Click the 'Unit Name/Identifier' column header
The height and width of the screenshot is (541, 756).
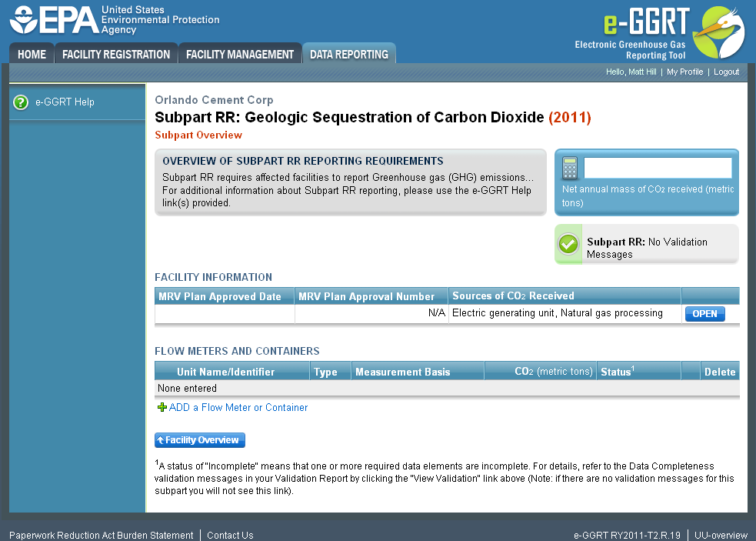pos(232,372)
